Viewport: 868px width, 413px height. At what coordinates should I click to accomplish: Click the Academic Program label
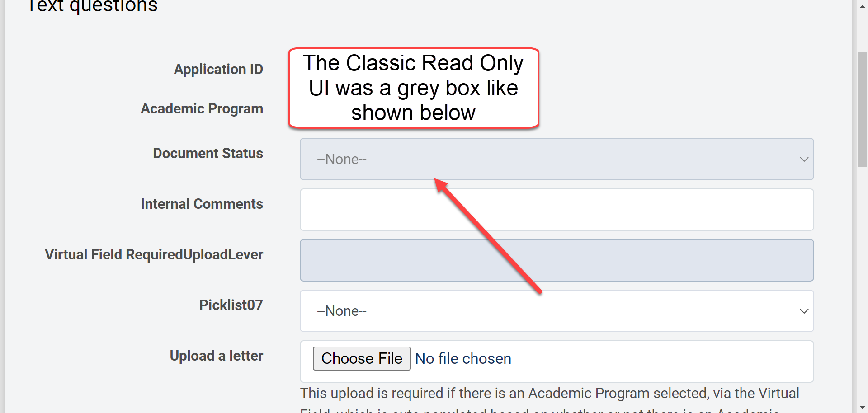tap(202, 109)
